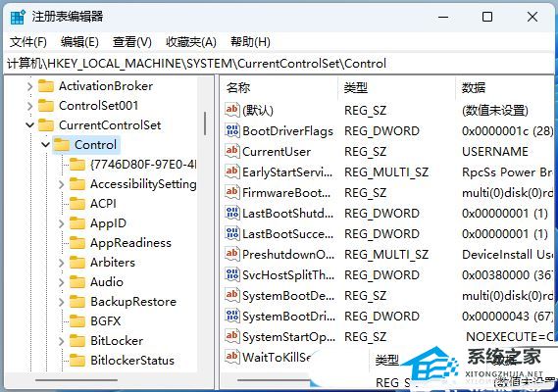This screenshot has width=558, height=392.
Task: Select the BackupRestore tree label
Action: (x=133, y=302)
